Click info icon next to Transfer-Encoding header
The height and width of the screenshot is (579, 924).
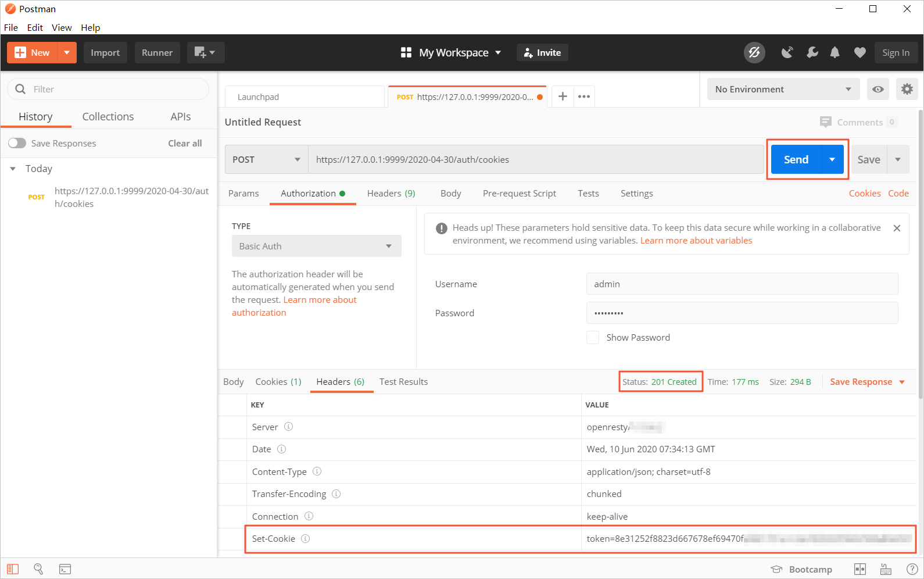coord(336,494)
